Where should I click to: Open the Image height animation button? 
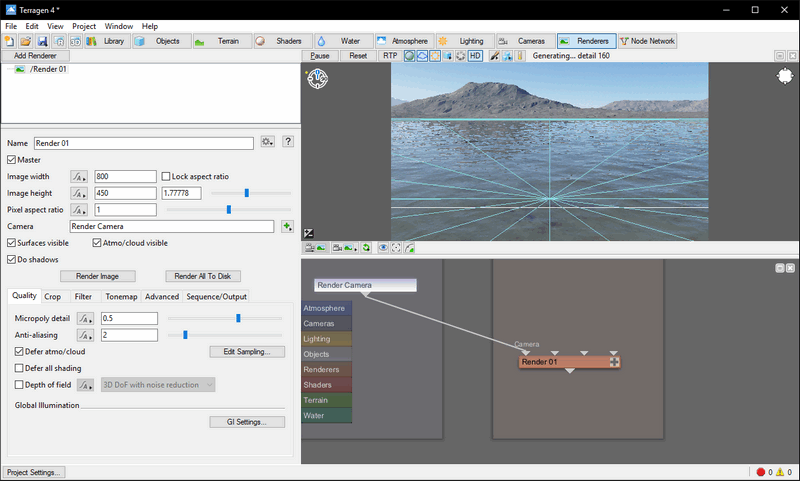click(79, 193)
